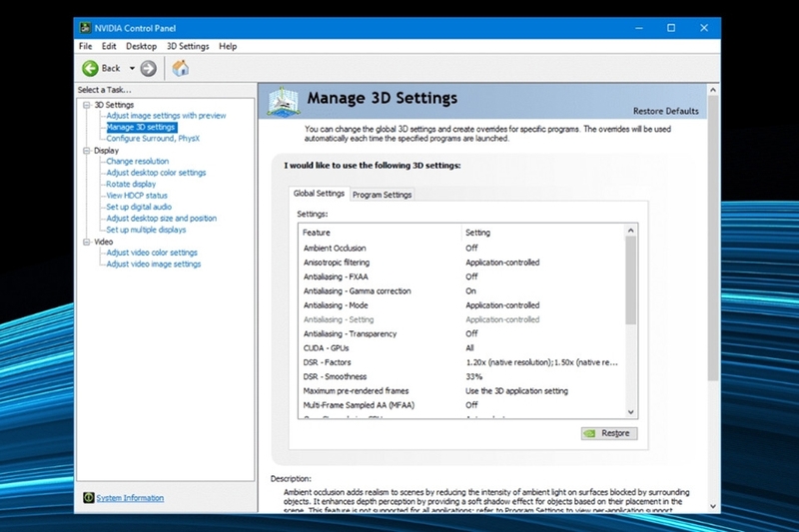Image resolution: width=799 pixels, height=532 pixels.
Task: Open Change resolution task
Action: (138, 162)
